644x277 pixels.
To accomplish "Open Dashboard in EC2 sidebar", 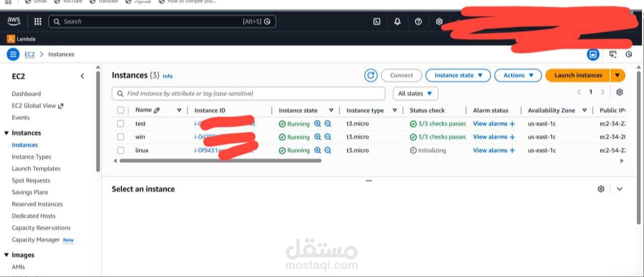I will 26,94.
